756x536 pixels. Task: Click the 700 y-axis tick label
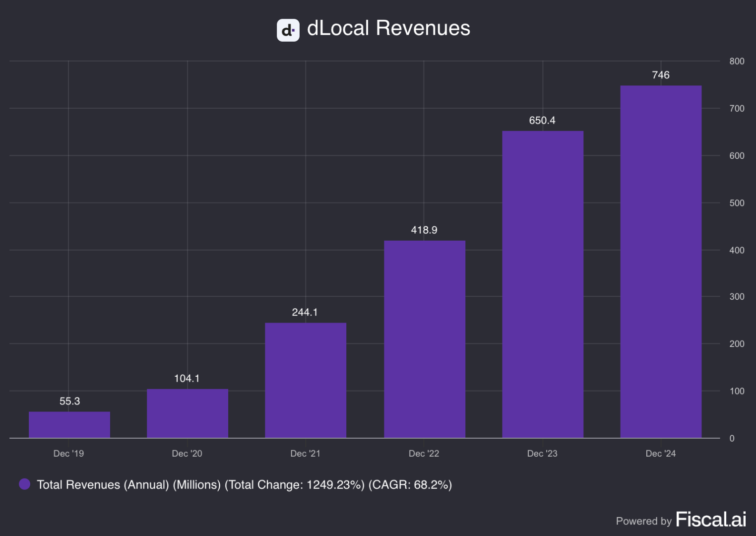click(737, 109)
